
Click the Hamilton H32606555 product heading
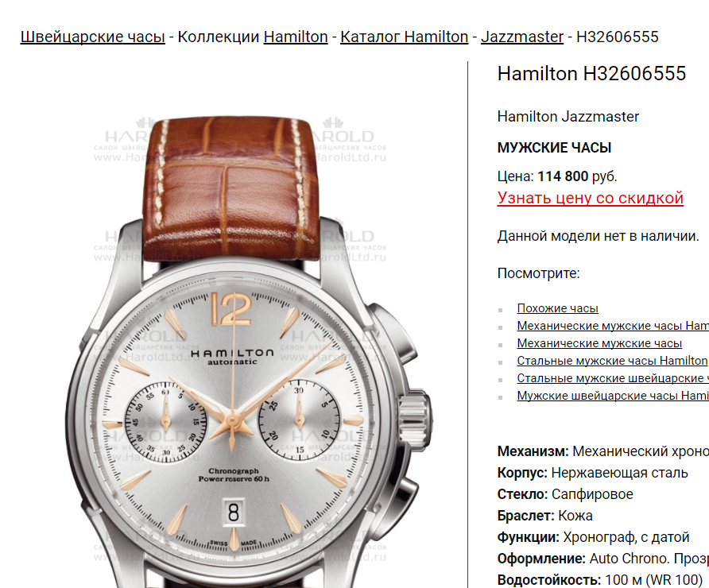pos(591,74)
